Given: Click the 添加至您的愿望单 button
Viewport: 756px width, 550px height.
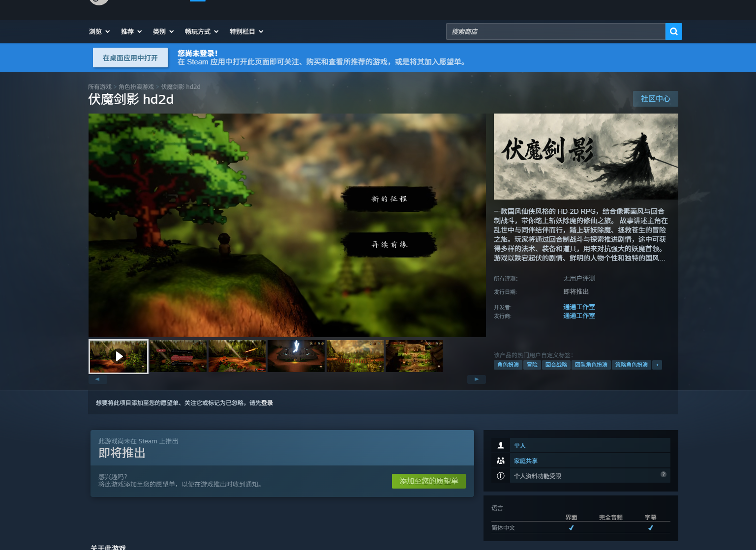Looking at the screenshot, I should point(428,481).
